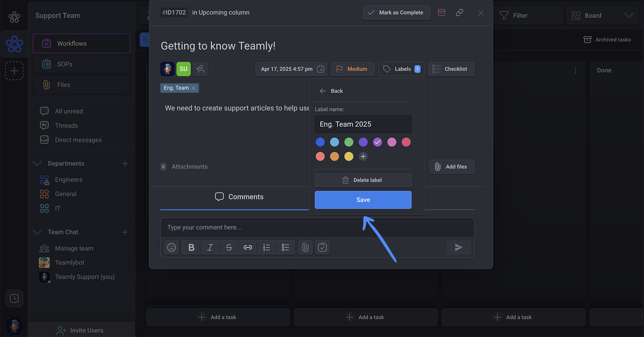
Task: Click the task clipboard icon in comment toolbar
Action: (x=323, y=248)
